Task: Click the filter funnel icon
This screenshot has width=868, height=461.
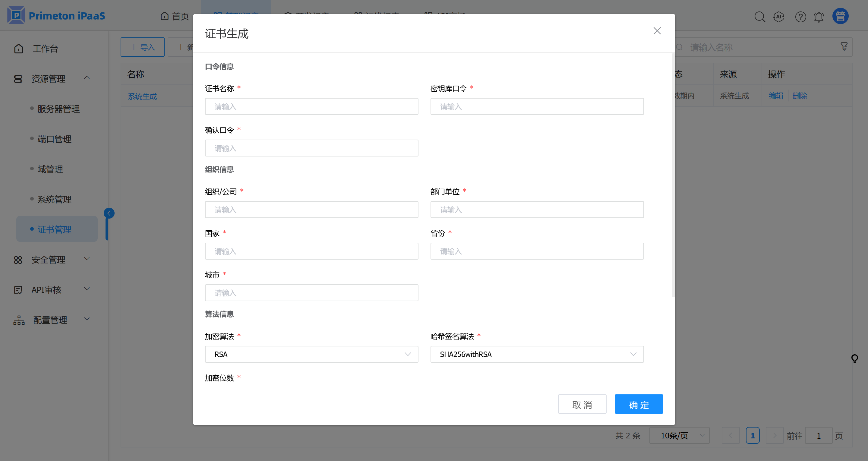Action: (x=844, y=46)
